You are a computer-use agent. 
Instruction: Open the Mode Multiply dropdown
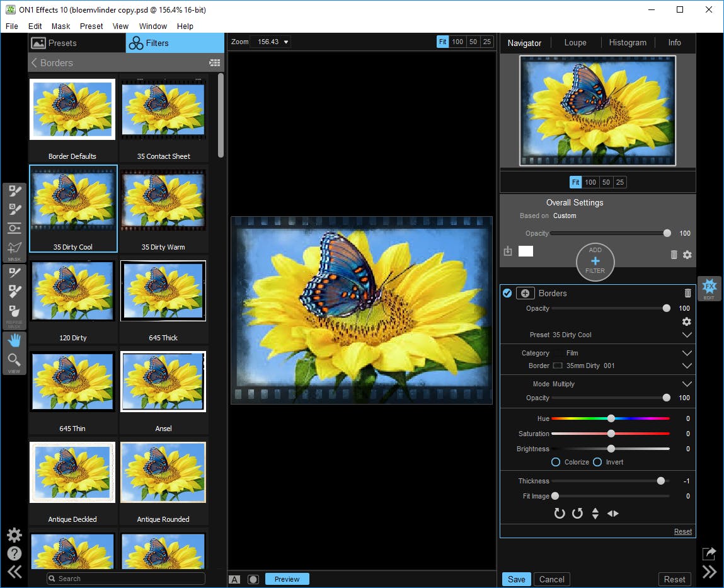click(687, 384)
